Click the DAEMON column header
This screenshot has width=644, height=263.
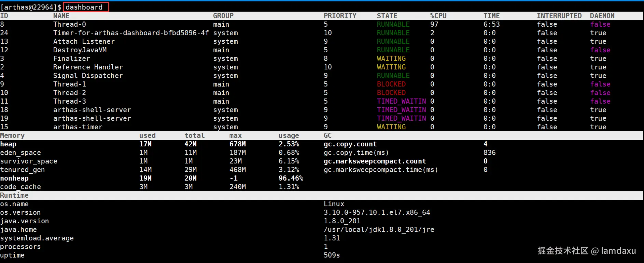pos(602,16)
